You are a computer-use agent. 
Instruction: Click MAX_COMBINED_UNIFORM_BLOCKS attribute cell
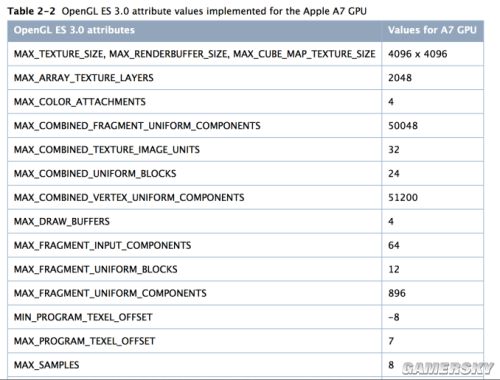pyautogui.click(x=195, y=174)
